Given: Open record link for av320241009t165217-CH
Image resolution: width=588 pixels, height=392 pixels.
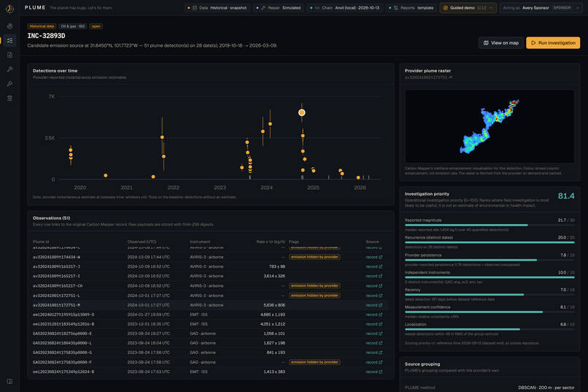Looking at the screenshot, I should pos(374,286).
